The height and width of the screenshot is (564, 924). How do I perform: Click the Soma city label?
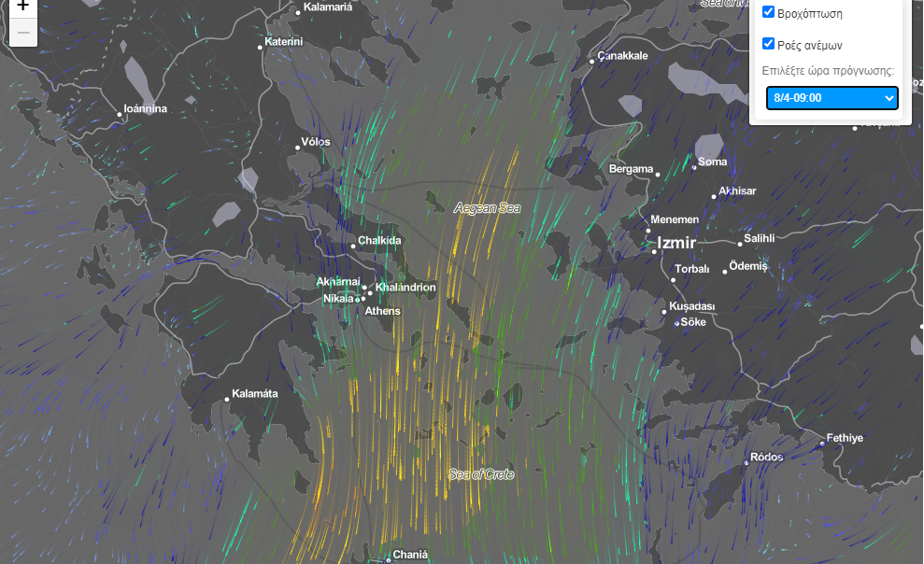tap(713, 162)
